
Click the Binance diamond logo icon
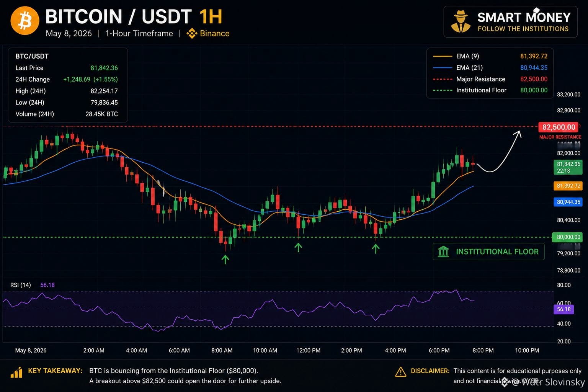192,34
